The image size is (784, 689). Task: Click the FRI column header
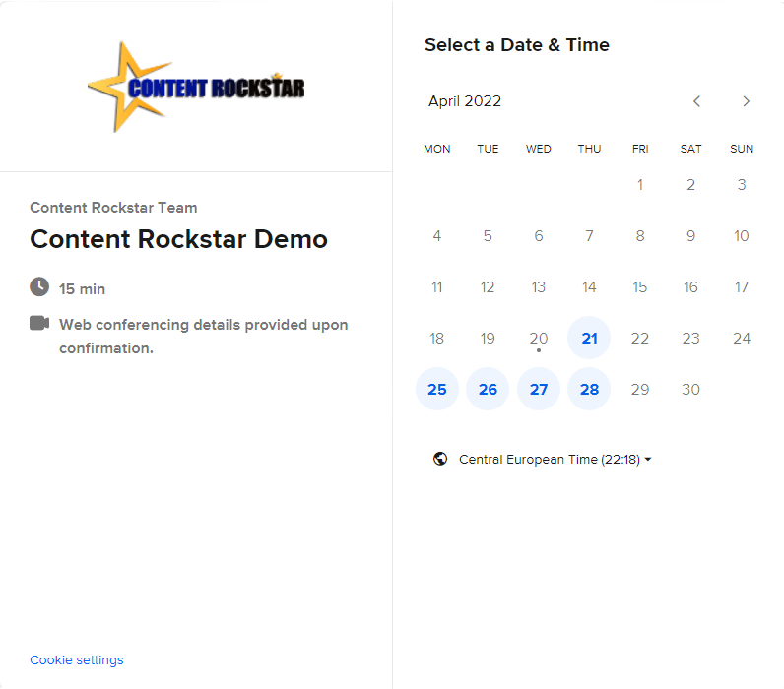click(640, 149)
